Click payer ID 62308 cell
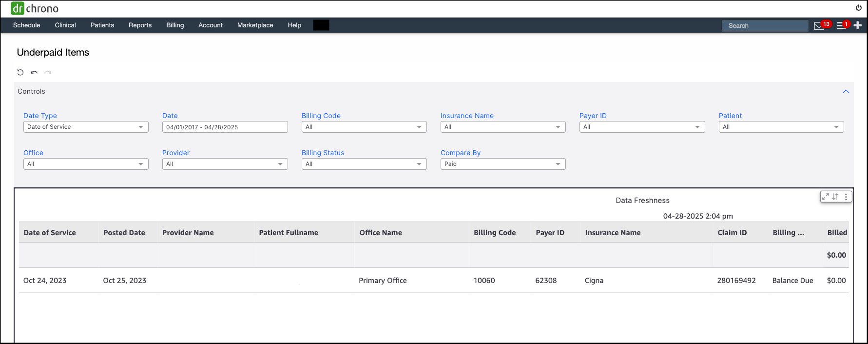The image size is (868, 344). point(546,281)
